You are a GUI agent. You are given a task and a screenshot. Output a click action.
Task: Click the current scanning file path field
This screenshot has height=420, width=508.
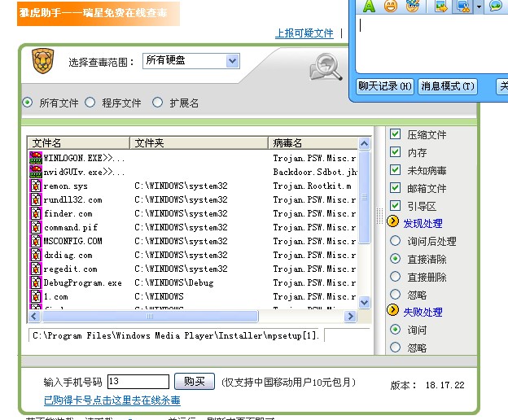click(x=176, y=336)
